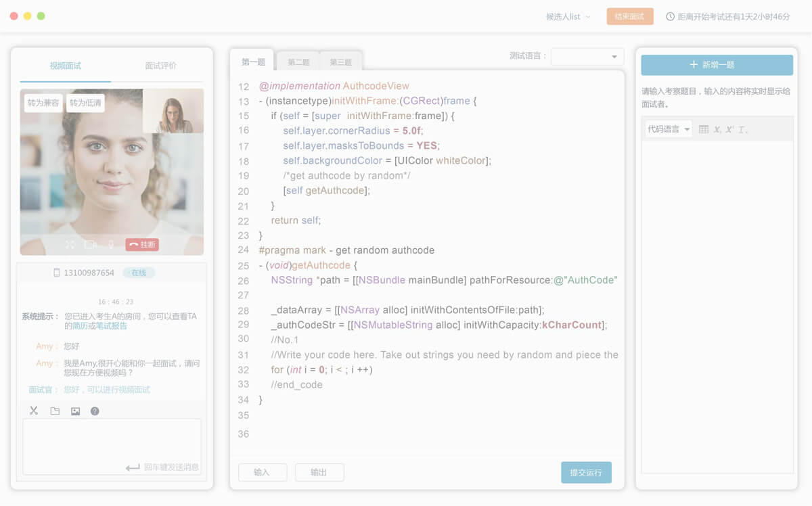Viewport: 812px width, 506px height.
Task: Click the chat message input box
Action: [x=112, y=440]
